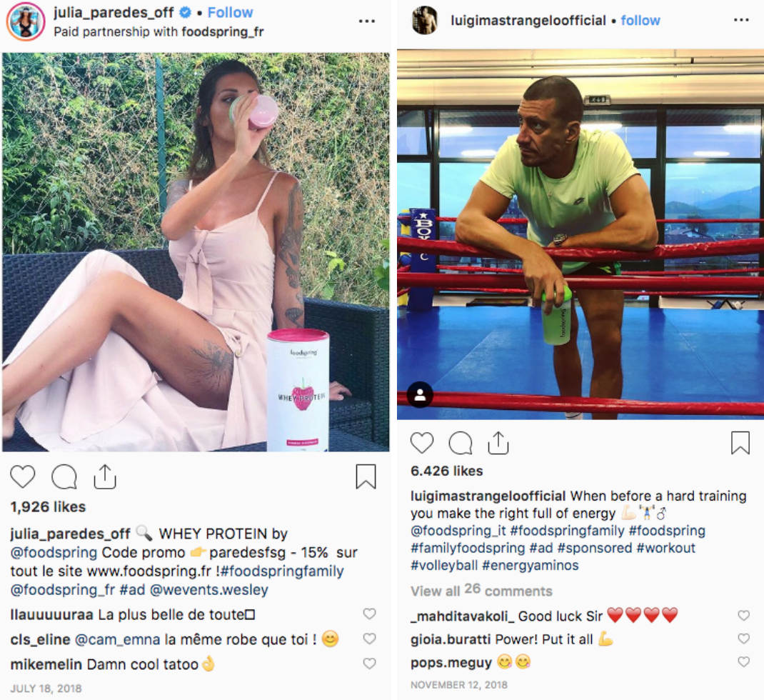The image size is (764, 700).
Task: Share luigimastrangeloofficial's post via share icon
Action: click(x=498, y=443)
